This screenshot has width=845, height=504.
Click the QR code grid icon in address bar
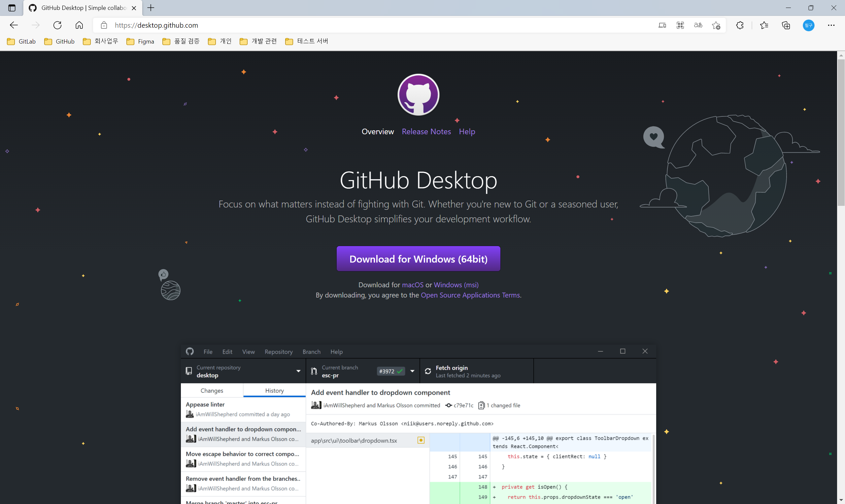pyautogui.click(x=680, y=25)
